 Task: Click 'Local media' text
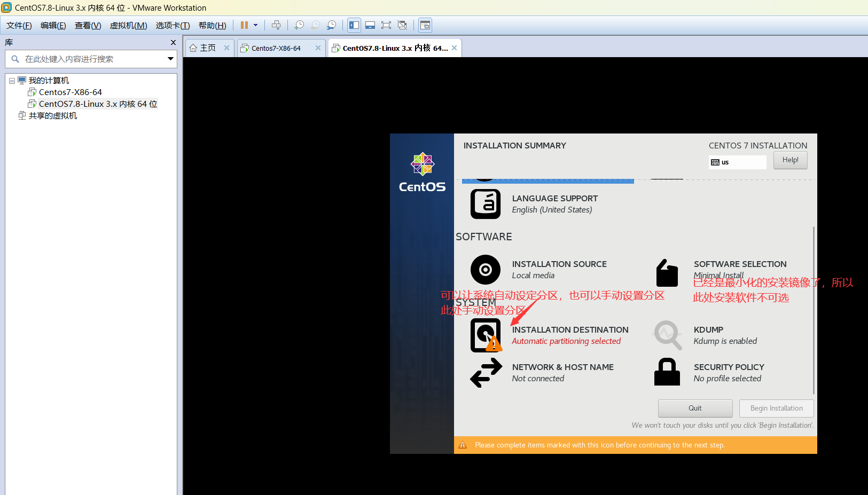point(533,276)
